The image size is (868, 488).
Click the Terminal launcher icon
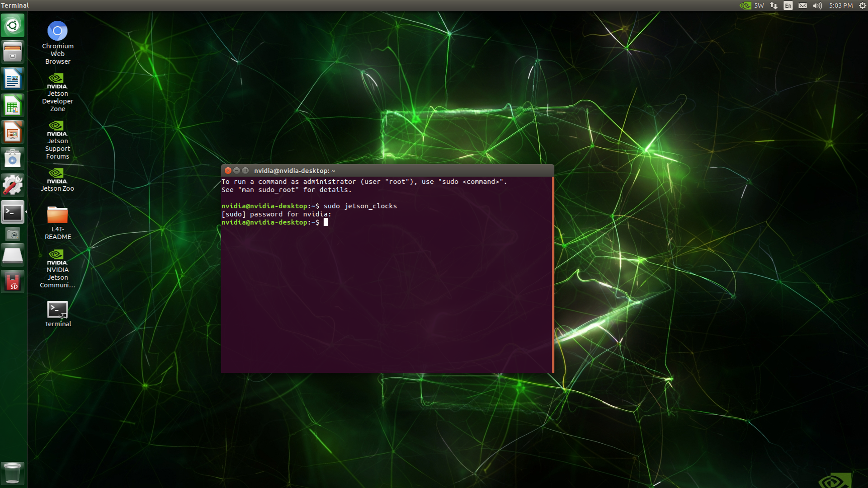13,212
